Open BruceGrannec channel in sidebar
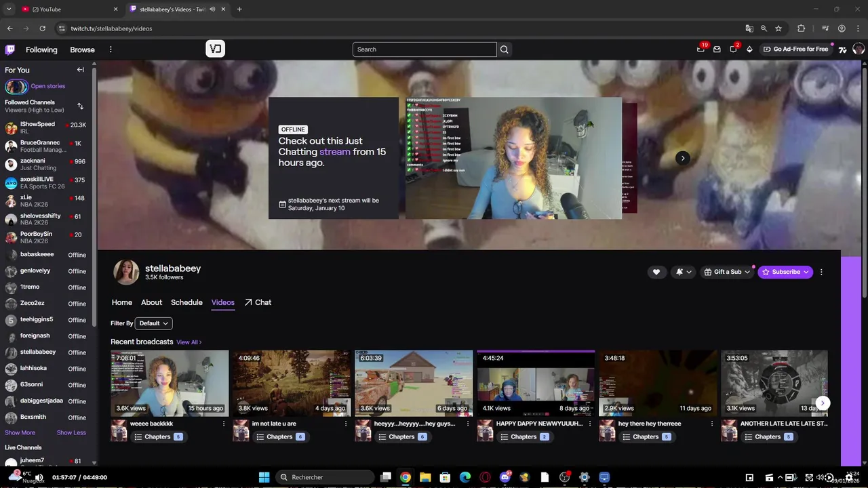Screen dimensions: 868x488 [x=46, y=146]
